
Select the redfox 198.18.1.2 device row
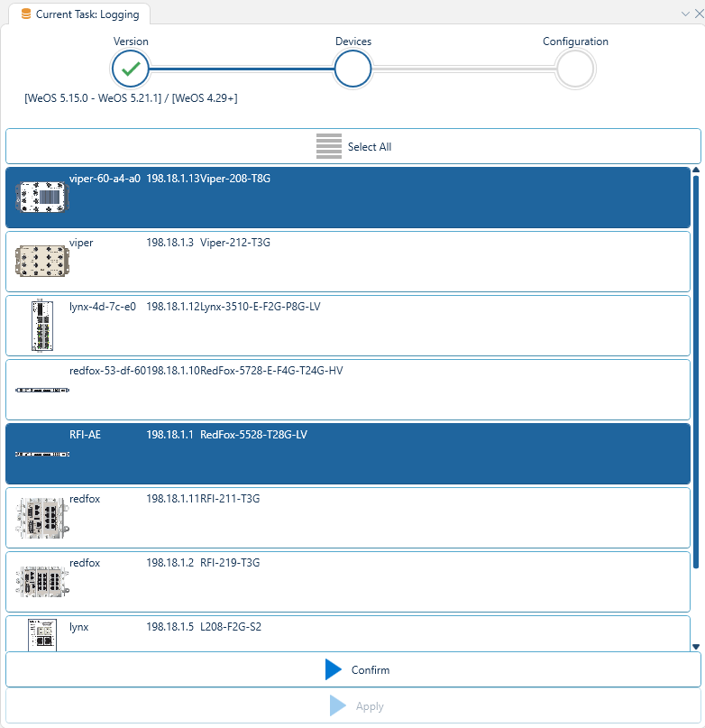(x=348, y=582)
